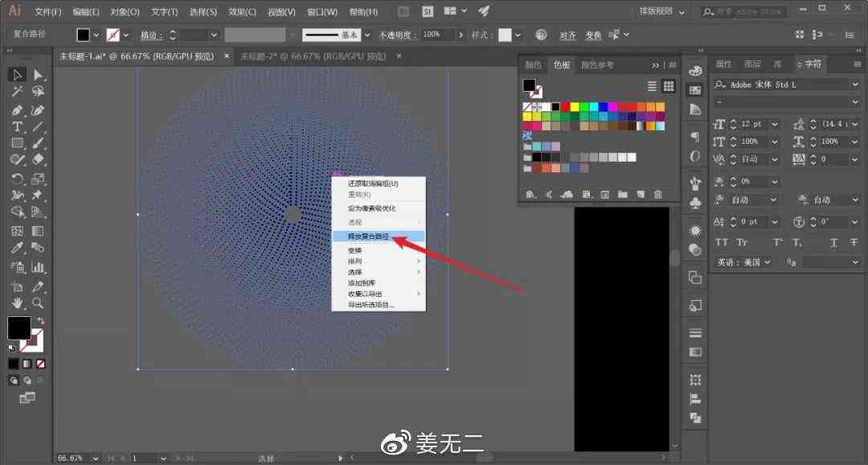Select the Curvature tool

coord(38,110)
